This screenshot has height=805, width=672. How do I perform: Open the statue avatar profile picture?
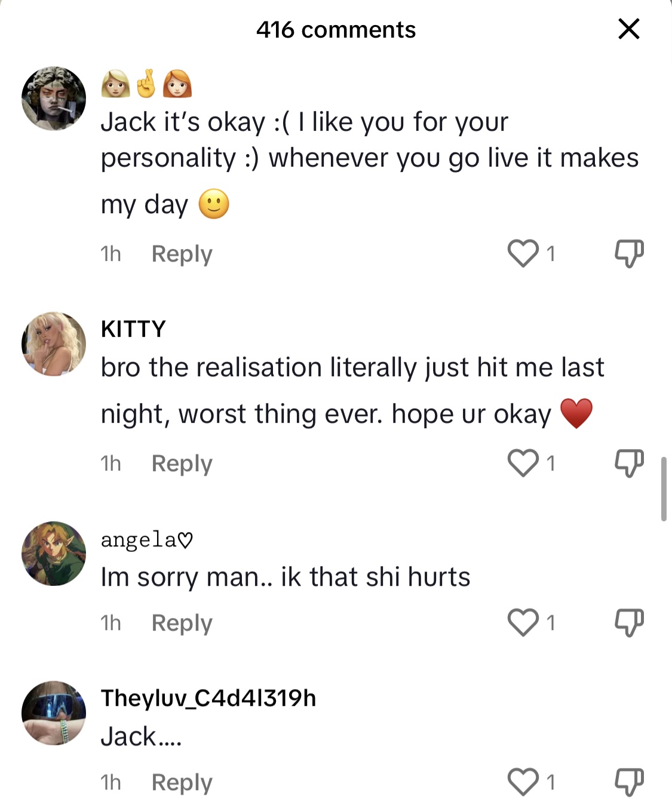(x=54, y=99)
